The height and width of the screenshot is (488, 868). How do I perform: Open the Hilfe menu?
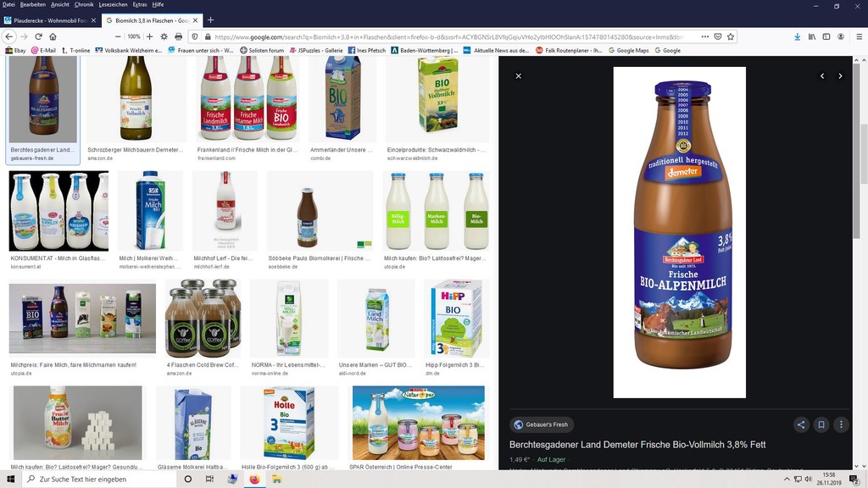[158, 4]
